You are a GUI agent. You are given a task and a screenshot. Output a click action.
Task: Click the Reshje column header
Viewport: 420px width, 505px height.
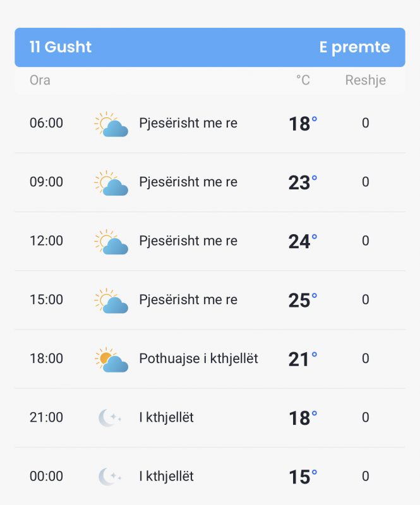point(366,81)
